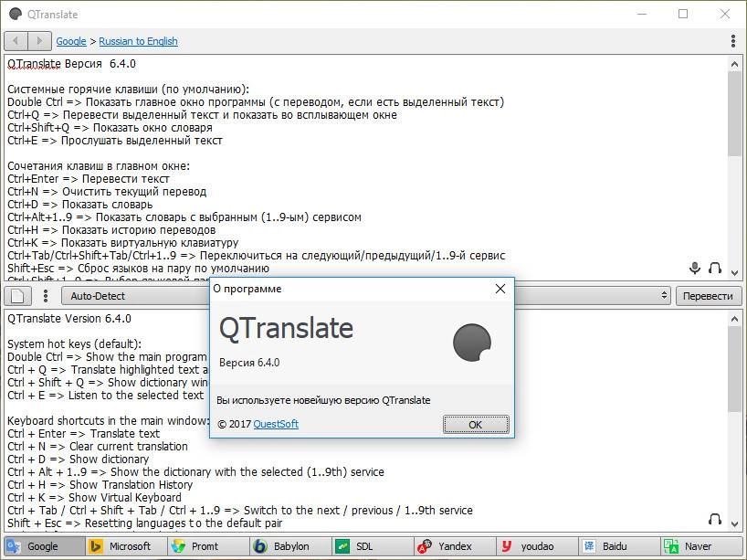This screenshot has width=747, height=560.
Task: Click the 'Ctrl + Enter => Translate text' line
Action: click(x=84, y=434)
